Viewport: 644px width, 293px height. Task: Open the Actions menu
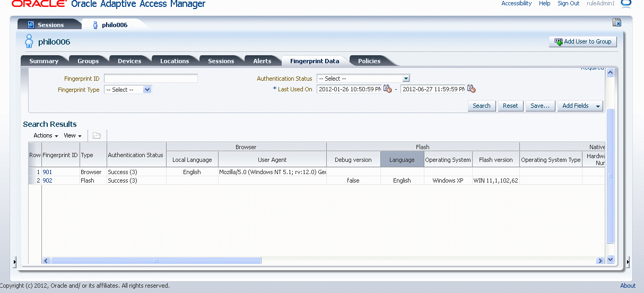[x=46, y=135]
